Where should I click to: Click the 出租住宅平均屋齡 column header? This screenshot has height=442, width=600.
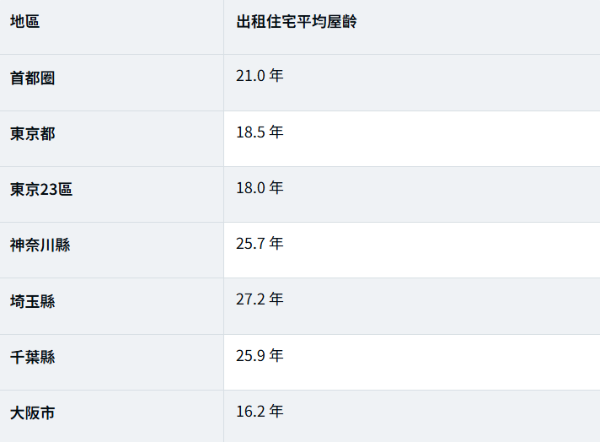297,21
